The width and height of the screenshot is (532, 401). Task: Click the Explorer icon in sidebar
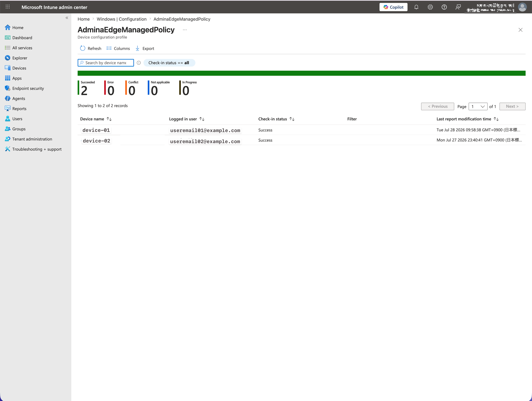pos(7,58)
